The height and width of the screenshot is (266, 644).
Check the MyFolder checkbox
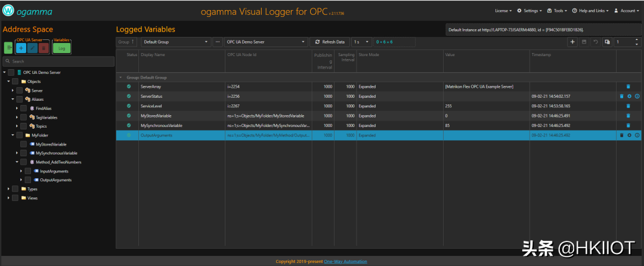point(19,135)
